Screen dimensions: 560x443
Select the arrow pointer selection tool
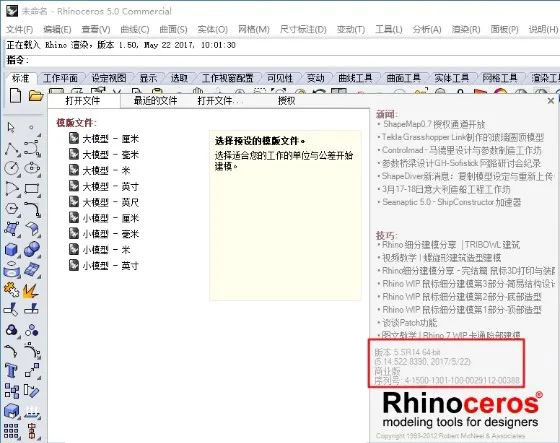[x=11, y=127]
